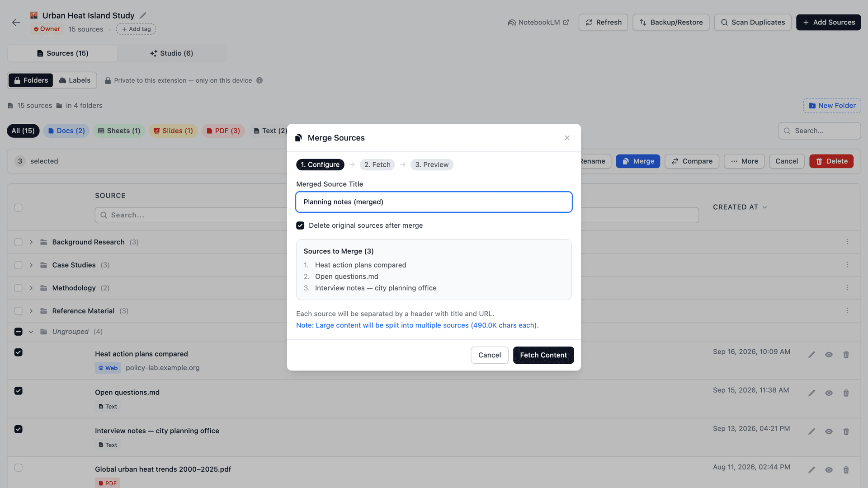Switch to Labels view
Image resolution: width=868 pixels, height=488 pixels.
pos(75,80)
